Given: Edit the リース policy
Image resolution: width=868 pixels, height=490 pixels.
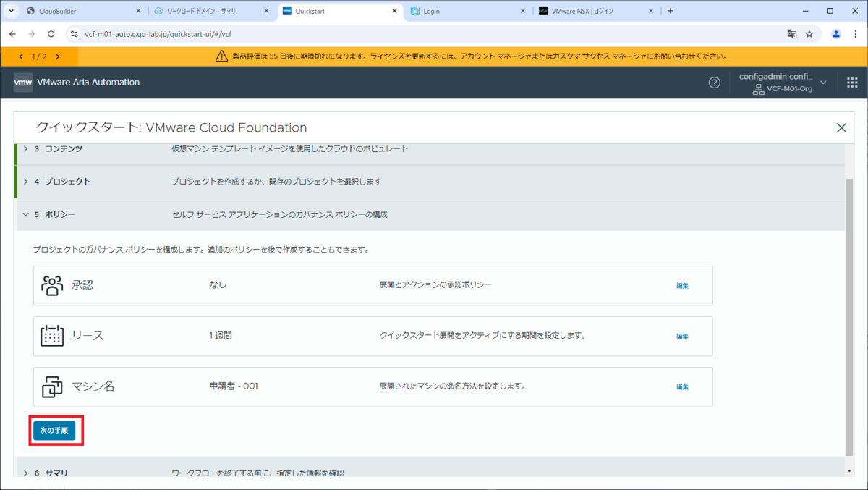Looking at the screenshot, I should pos(682,336).
